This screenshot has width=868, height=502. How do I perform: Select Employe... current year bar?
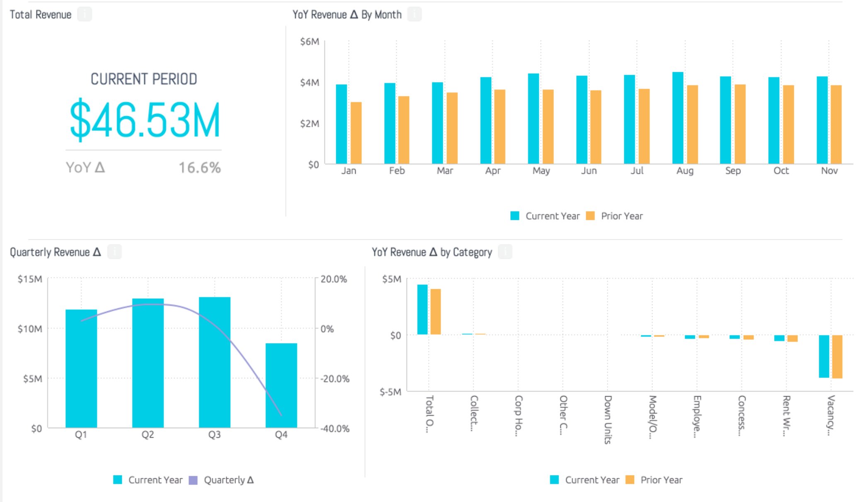tap(690, 337)
